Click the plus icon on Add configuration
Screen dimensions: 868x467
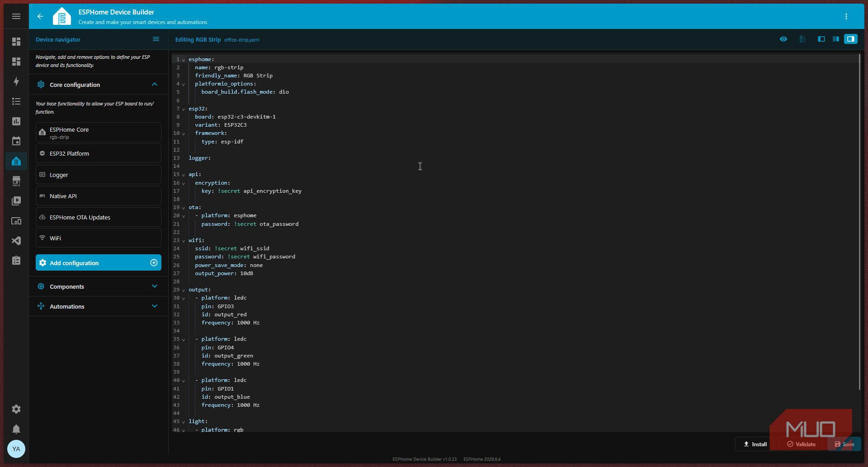(154, 263)
